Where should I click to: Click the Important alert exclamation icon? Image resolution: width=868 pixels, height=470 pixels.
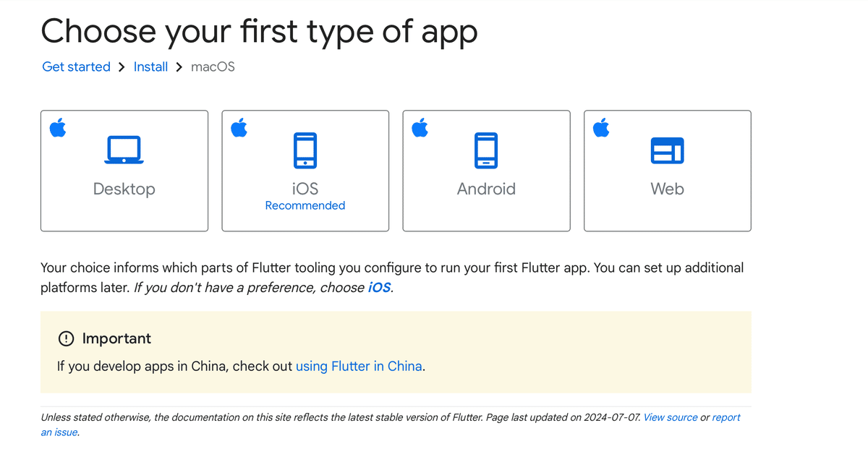pyautogui.click(x=66, y=338)
